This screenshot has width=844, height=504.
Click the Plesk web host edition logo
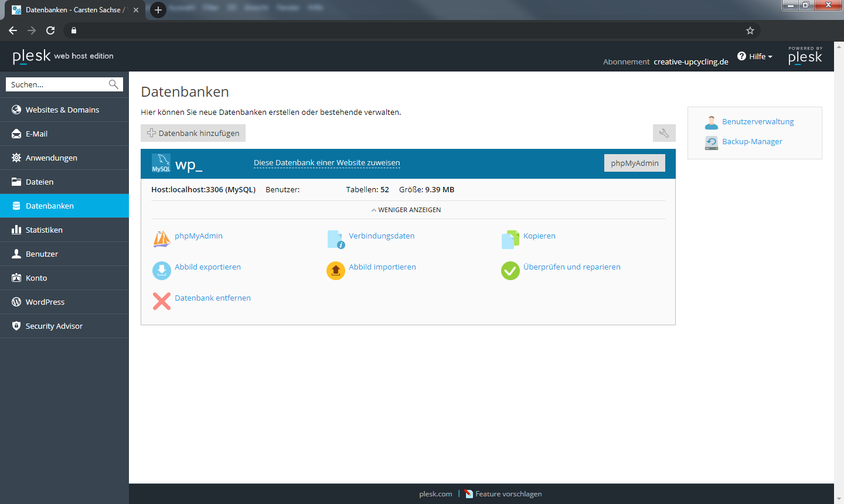click(63, 56)
